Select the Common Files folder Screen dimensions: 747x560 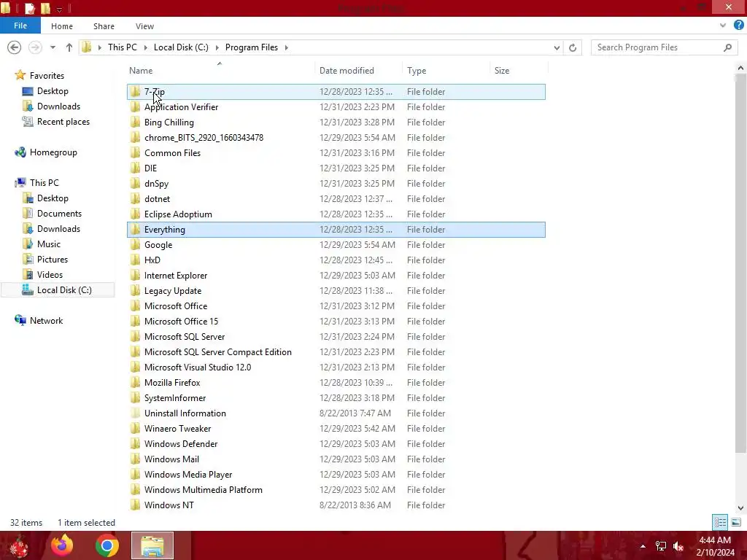click(172, 153)
